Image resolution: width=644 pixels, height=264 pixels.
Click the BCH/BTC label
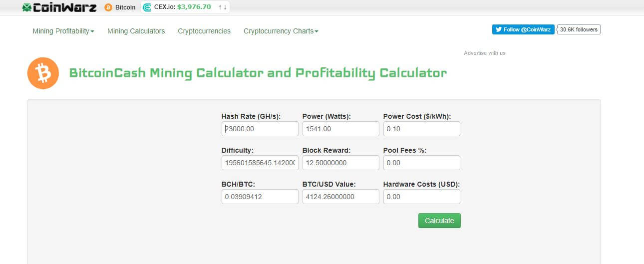(x=238, y=184)
